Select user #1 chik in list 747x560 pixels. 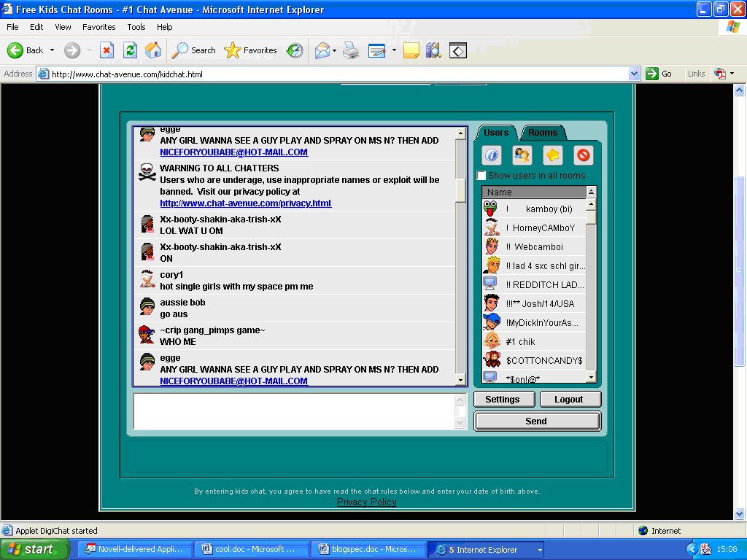click(x=534, y=341)
